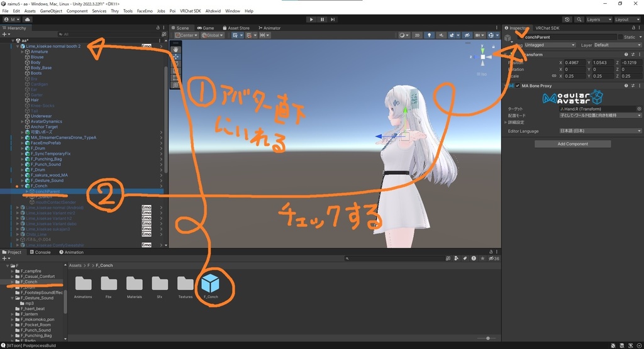Viewport: 644px width, 349px height.
Task: Toggle hidden objects scene visibility icon
Action: 467,35
